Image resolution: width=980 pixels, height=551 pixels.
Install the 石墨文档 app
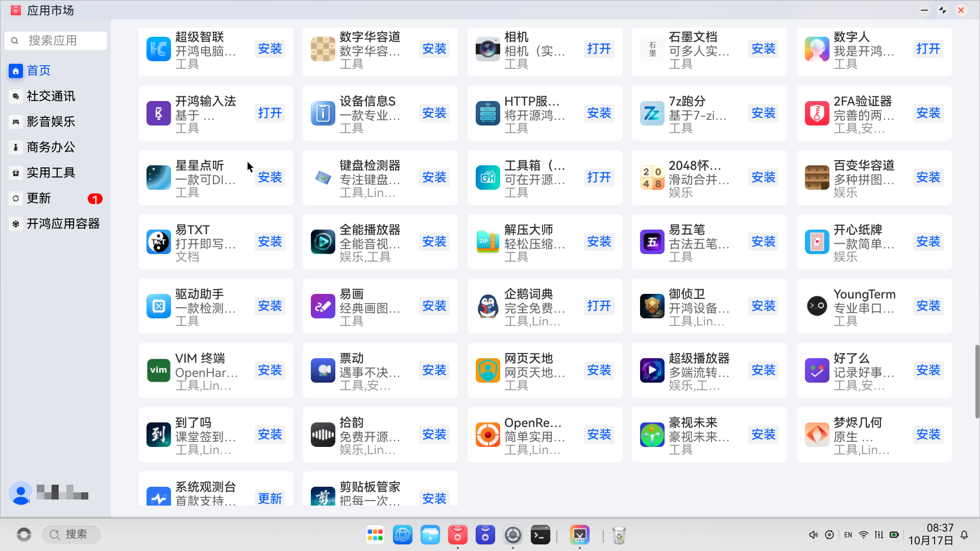pyautogui.click(x=764, y=48)
